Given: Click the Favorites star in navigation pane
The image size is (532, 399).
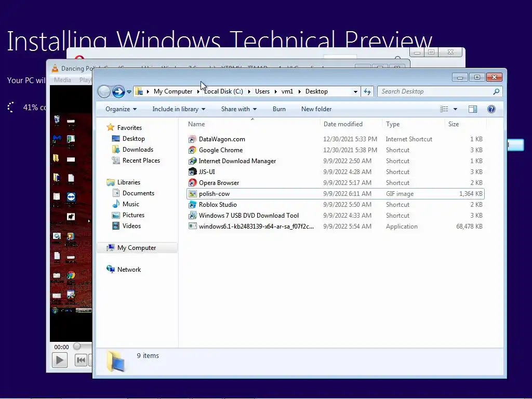Looking at the screenshot, I should pyautogui.click(x=110, y=128).
